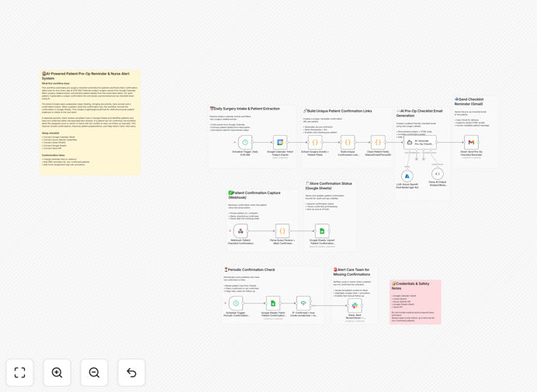The height and width of the screenshot is (392, 537).
Task: Select the Extract Surgery Events code node
Action: [315, 142]
